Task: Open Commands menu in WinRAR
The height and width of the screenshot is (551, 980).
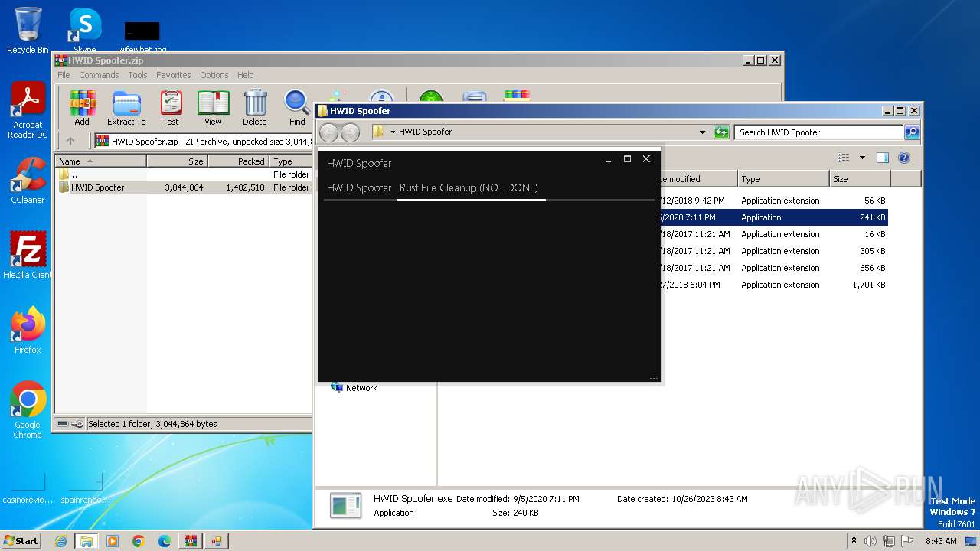Action: click(99, 75)
